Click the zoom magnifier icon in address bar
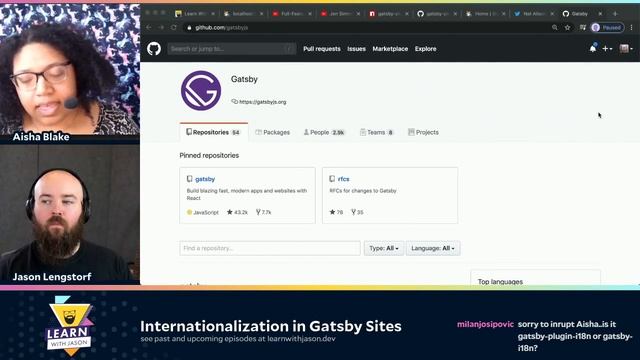The height and width of the screenshot is (360, 640). click(554, 27)
